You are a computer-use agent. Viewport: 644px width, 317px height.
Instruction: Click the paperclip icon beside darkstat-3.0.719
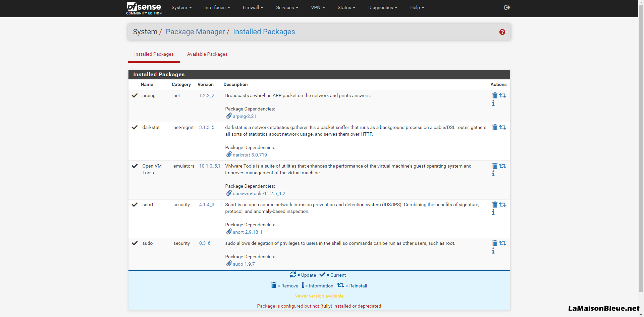(x=229, y=154)
